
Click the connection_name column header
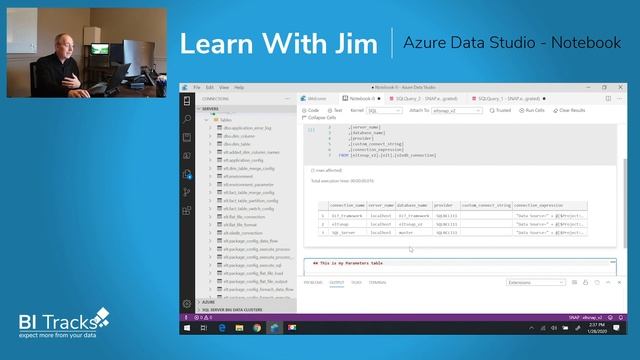pos(347,205)
